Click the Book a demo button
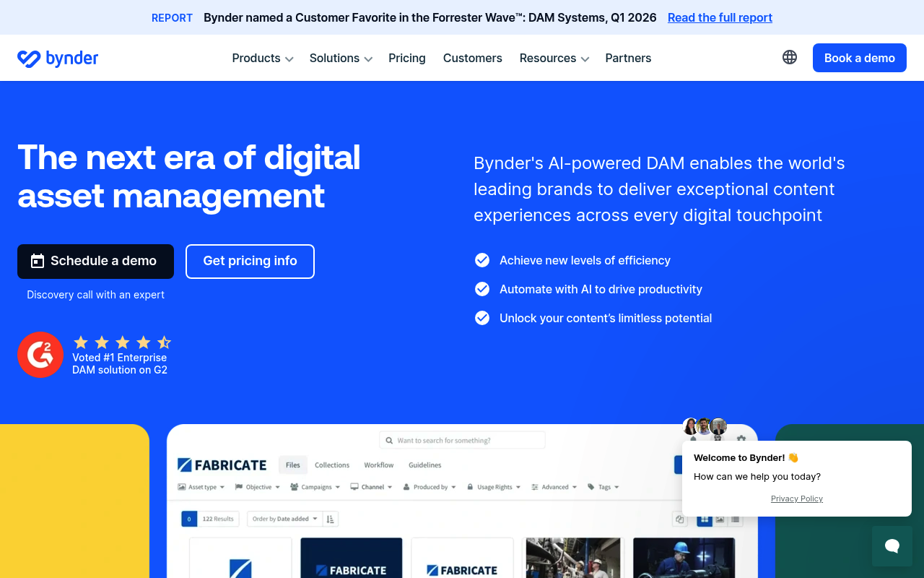The width and height of the screenshot is (924, 578). (860, 58)
